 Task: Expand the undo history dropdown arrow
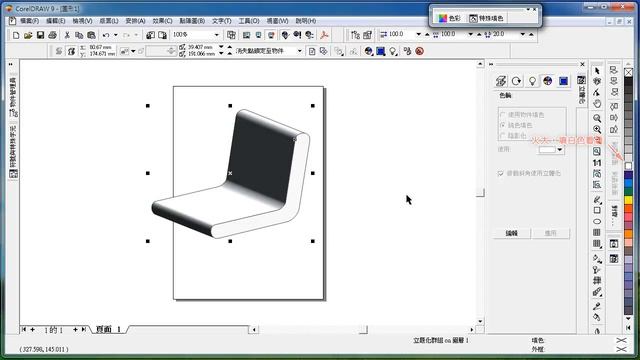click(116, 36)
